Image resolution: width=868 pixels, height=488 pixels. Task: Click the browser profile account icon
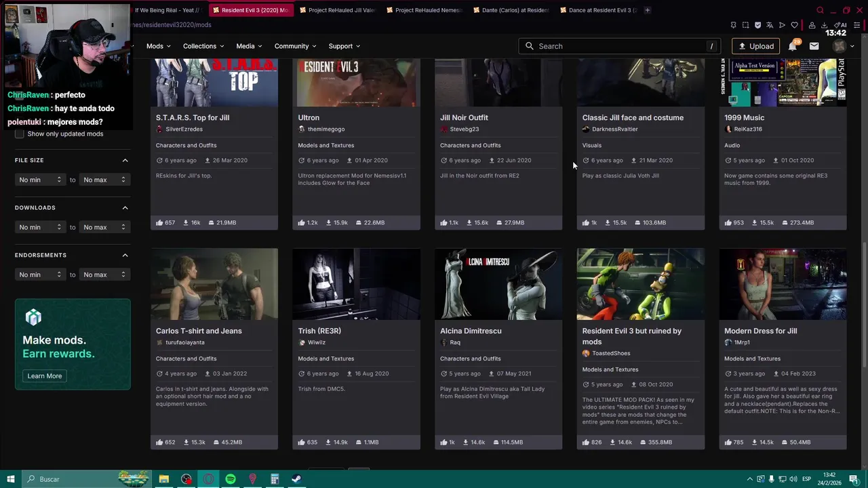812,25
